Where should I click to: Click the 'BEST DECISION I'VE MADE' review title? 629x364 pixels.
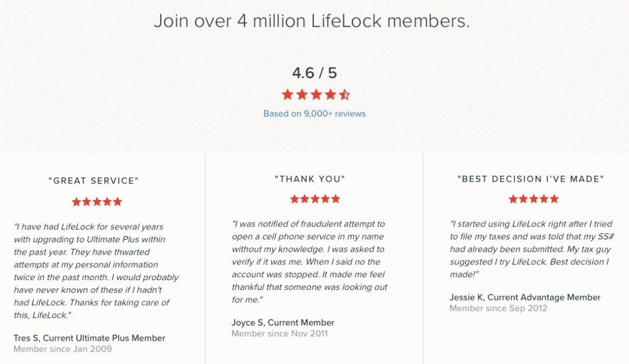click(531, 179)
